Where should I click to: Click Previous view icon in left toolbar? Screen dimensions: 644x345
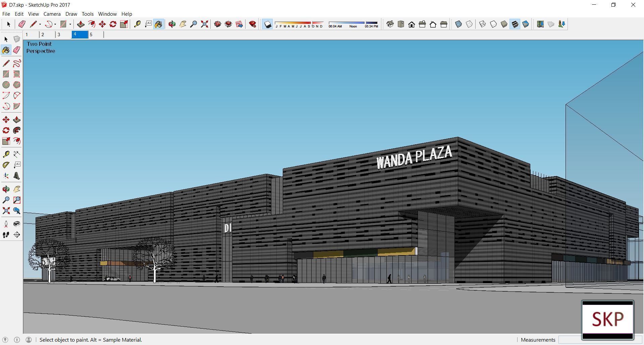(x=17, y=211)
